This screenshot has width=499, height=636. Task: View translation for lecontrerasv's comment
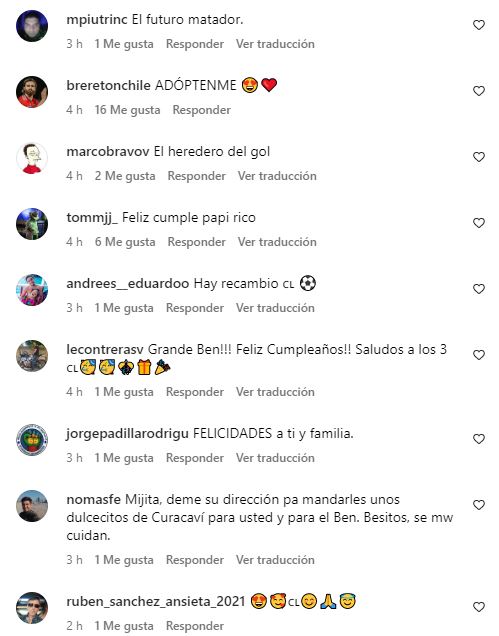275,392
